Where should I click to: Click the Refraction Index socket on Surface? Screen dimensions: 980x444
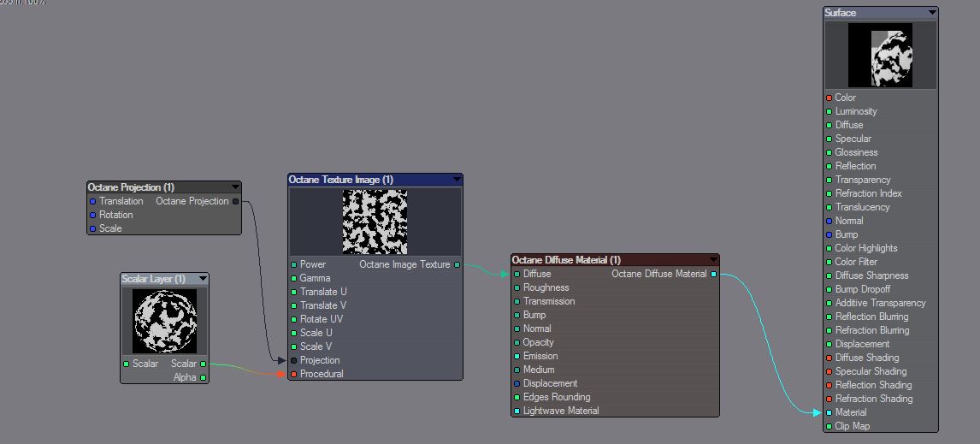tap(829, 194)
